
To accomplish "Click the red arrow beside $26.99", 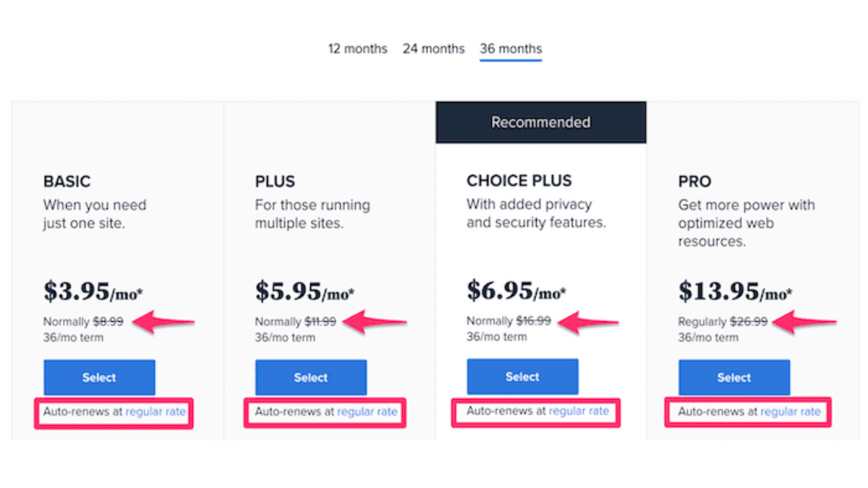I will coord(805,322).
